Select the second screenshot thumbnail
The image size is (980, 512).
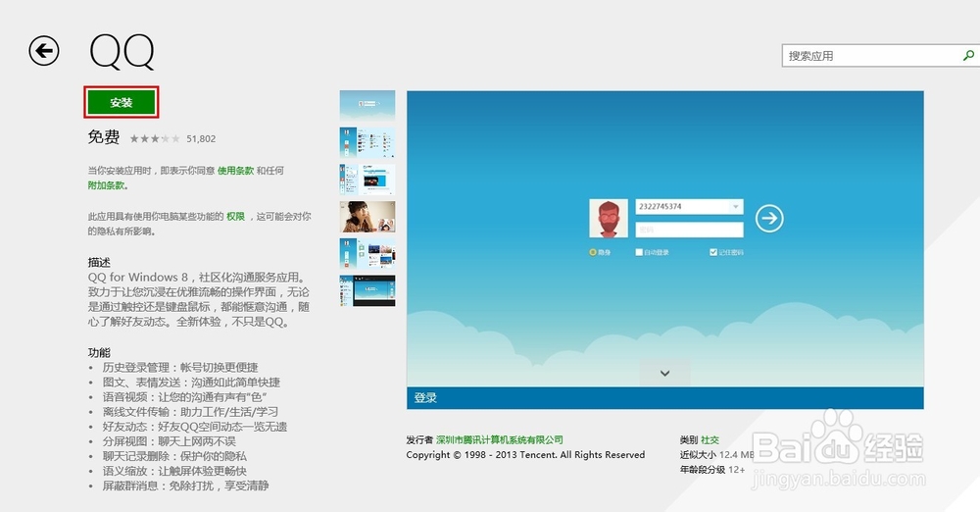[367, 142]
